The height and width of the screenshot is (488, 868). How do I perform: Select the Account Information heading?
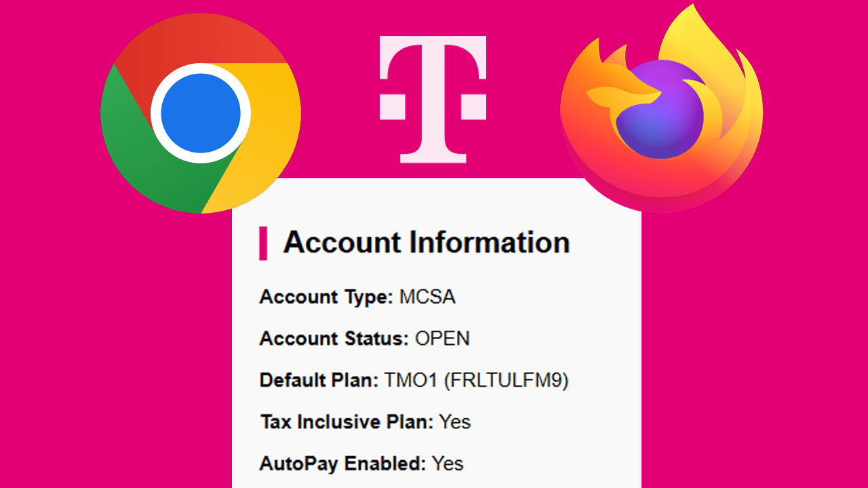426,242
